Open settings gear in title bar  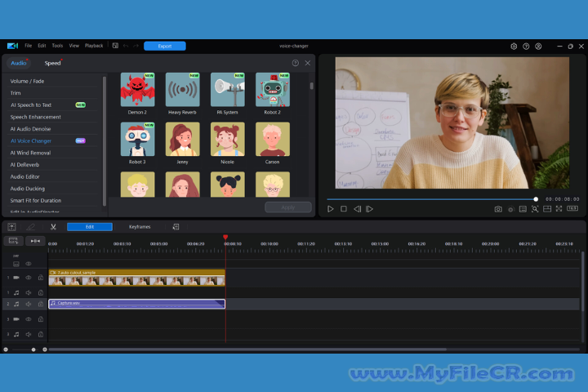(x=514, y=46)
